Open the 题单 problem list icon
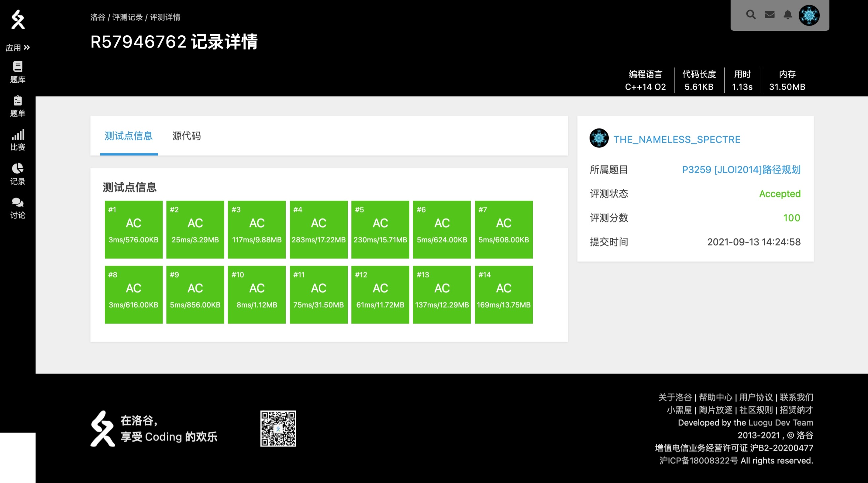 pyautogui.click(x=18, y=106)
